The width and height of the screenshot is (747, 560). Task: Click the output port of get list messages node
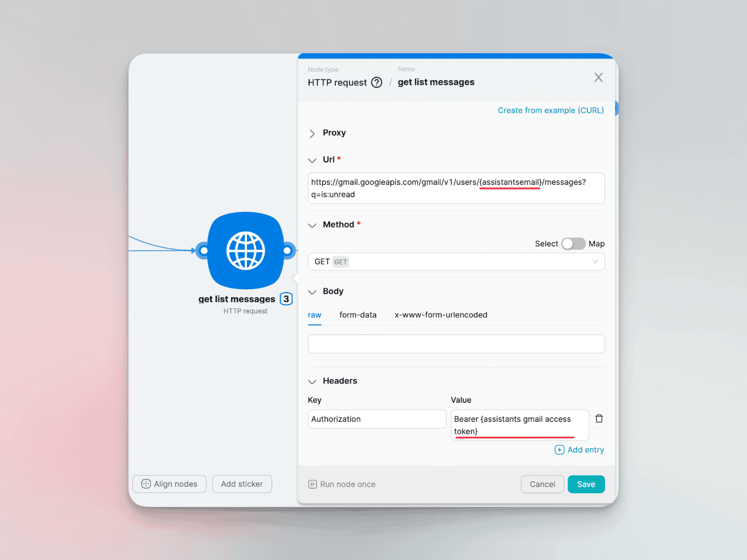(288, 251)
